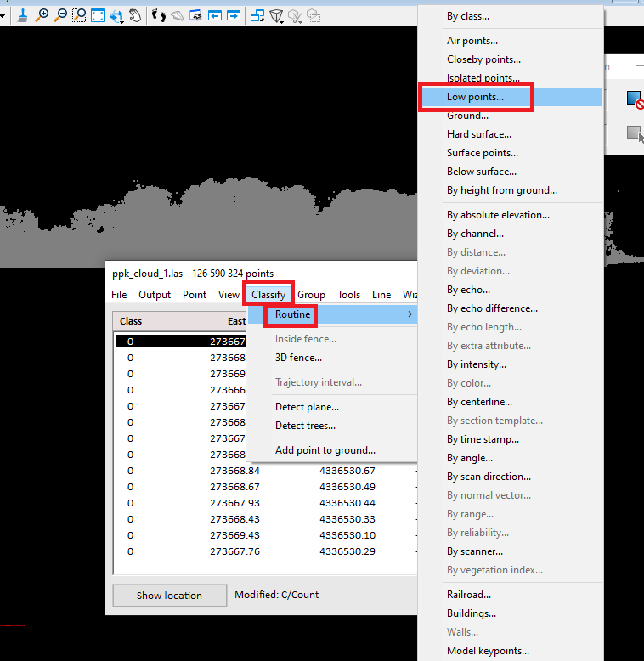Click the Fit View icon
This screenshot has height=661, width=644.
pos(98,14)
